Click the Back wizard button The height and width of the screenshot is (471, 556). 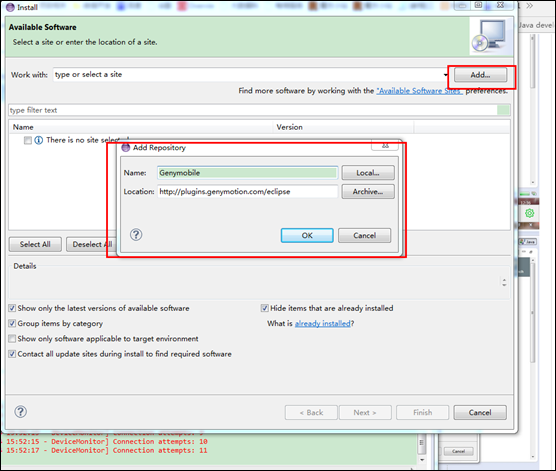311,412
